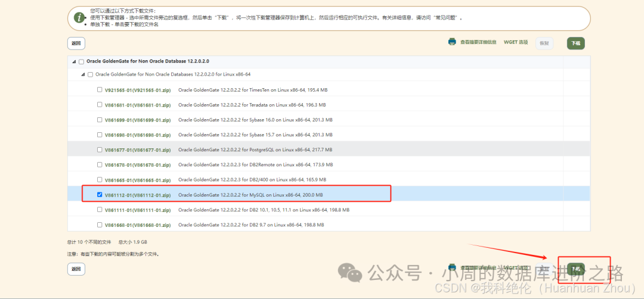
Task: Click the green info icon in the notice box
Action: click(79, 18)
